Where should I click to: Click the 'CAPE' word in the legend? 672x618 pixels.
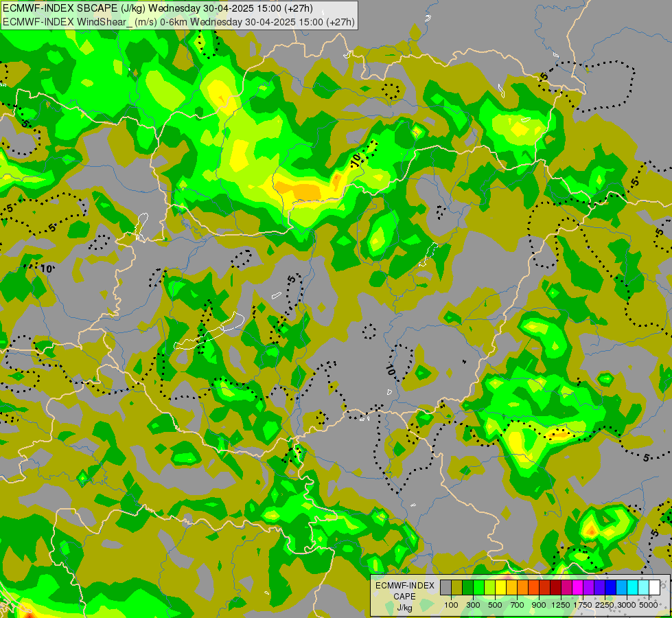404,597
